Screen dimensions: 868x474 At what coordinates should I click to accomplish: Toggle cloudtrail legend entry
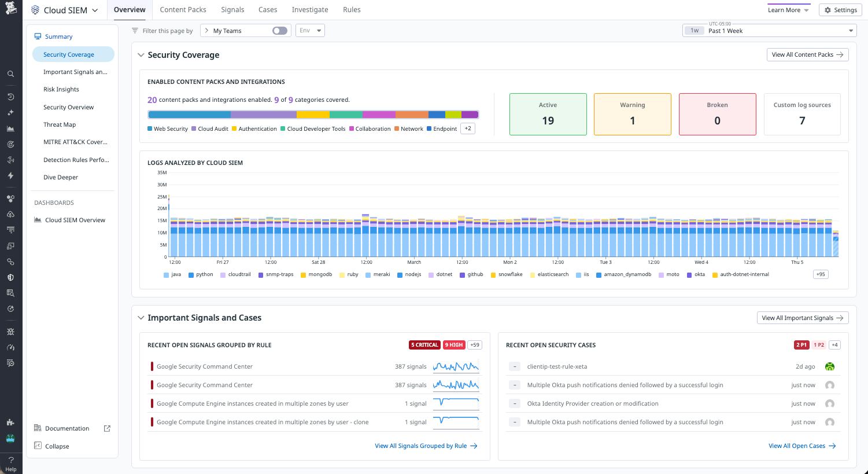point(235,274)
